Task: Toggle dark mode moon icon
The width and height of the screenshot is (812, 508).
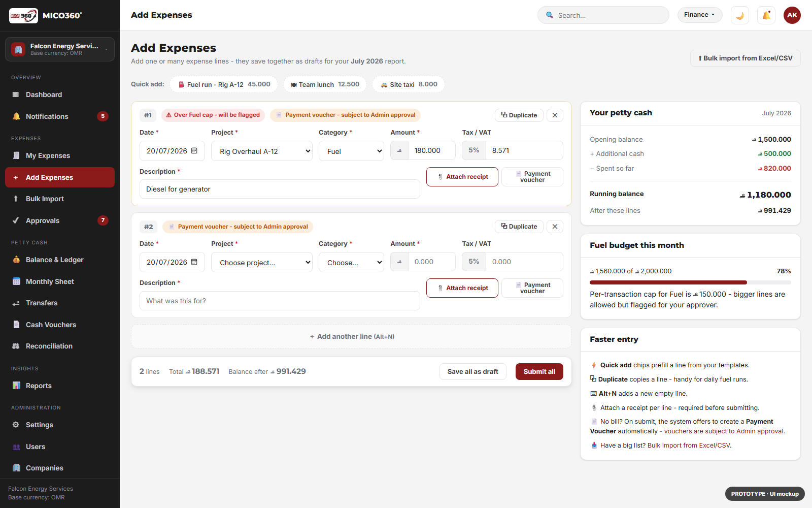Action: [x=740, y=15]
